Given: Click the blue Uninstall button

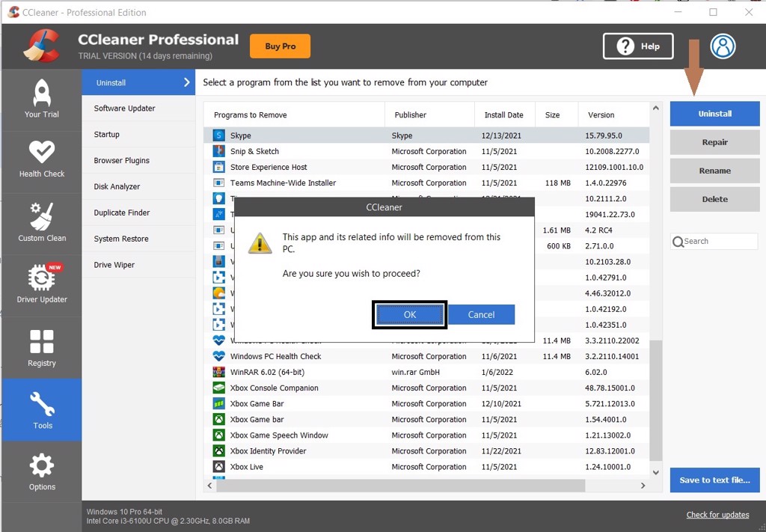Looking at the screenshot, I should click(714, 114).
